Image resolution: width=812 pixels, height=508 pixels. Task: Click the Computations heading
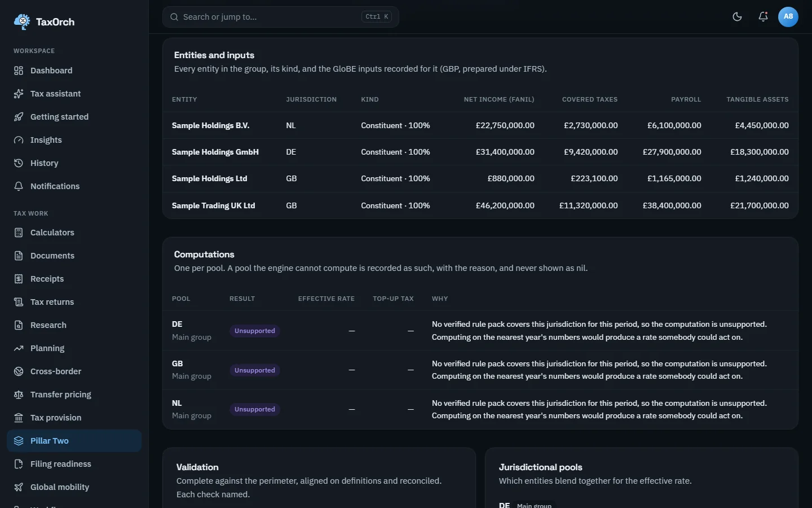[204, 255]
